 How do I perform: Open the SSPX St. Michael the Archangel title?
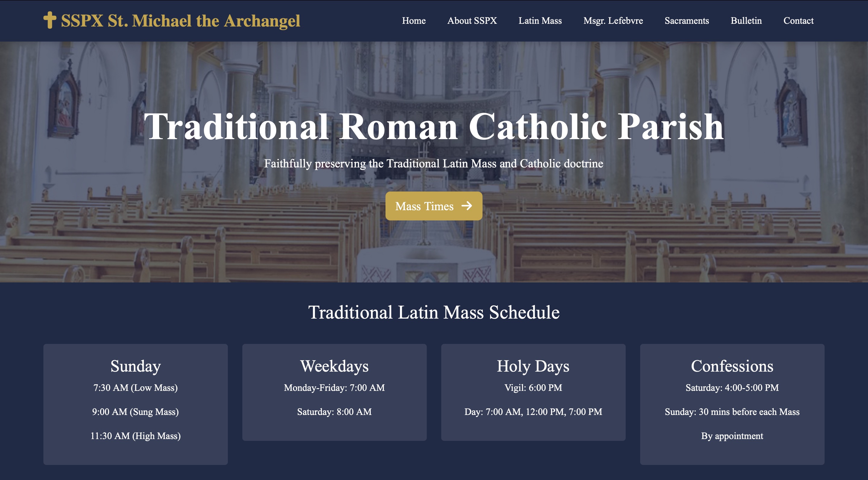180,21
